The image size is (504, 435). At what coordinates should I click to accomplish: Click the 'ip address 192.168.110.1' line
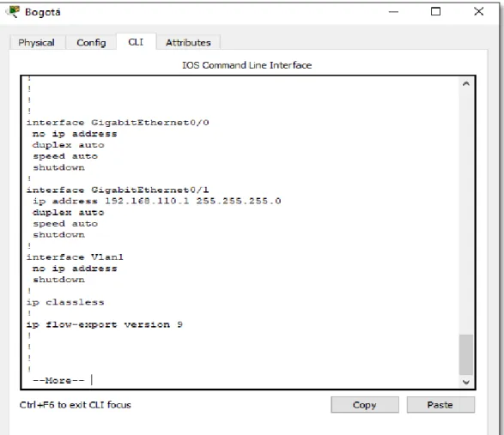[x=157, y=201]
